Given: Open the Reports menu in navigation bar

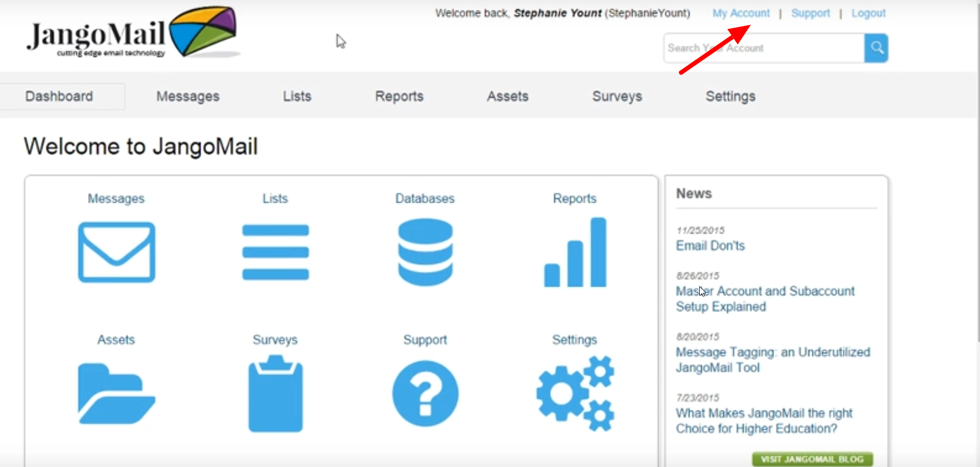Looking at the screenshot, I should click(399, 96).
